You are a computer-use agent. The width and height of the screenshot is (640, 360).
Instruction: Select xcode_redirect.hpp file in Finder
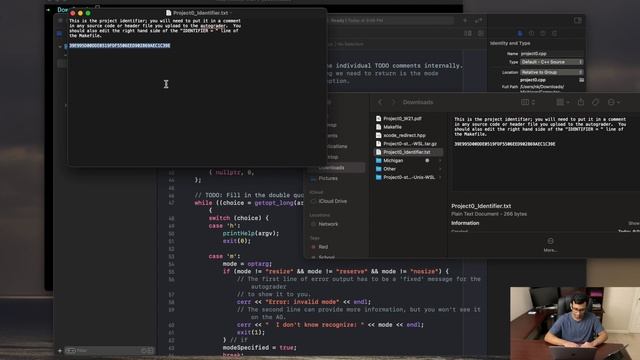click(x=400, y=135)
